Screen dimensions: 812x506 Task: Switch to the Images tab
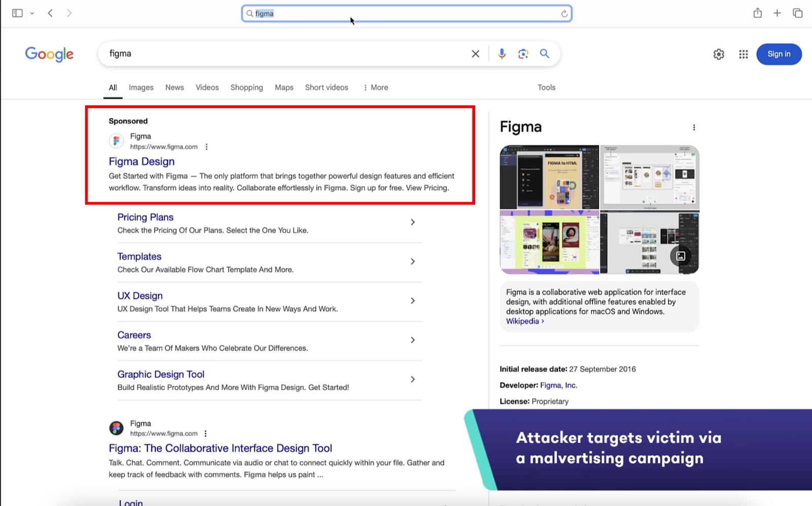pyautogui.click(x=141, y=88)
